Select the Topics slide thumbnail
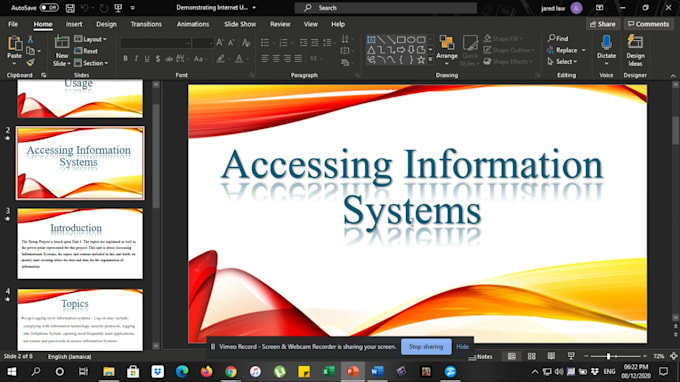The width and height of the screenshot is (680, 382). tap(80, 320)
